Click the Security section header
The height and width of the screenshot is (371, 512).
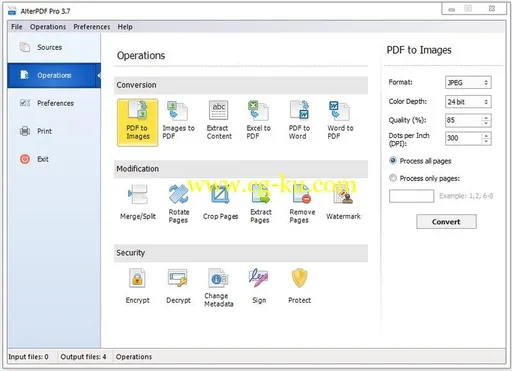tap(241, 253)
